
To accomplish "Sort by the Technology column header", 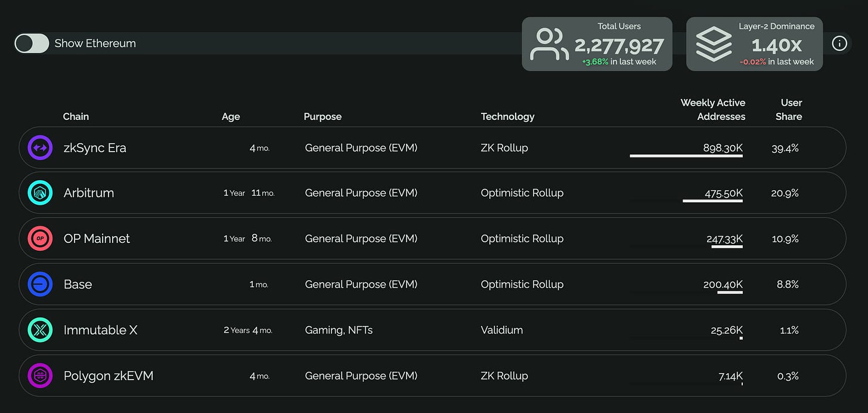I will 508,117.
